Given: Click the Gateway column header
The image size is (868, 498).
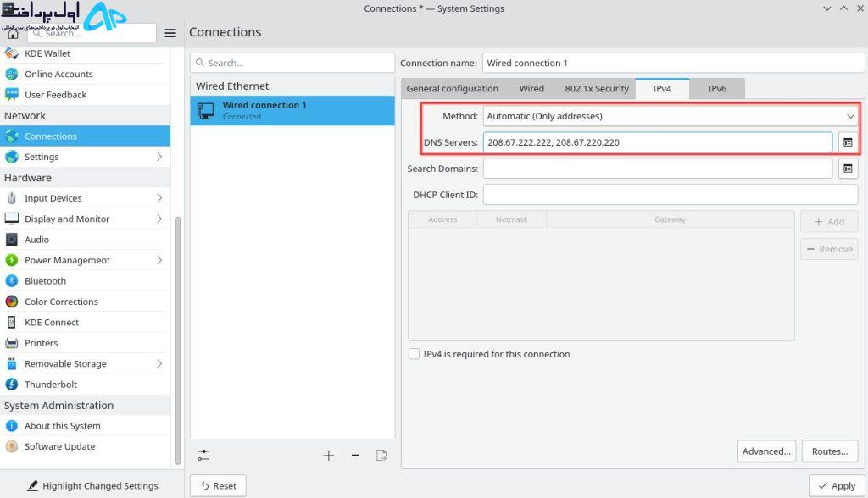Looking at the screenshot, I should tap(670, 219).
